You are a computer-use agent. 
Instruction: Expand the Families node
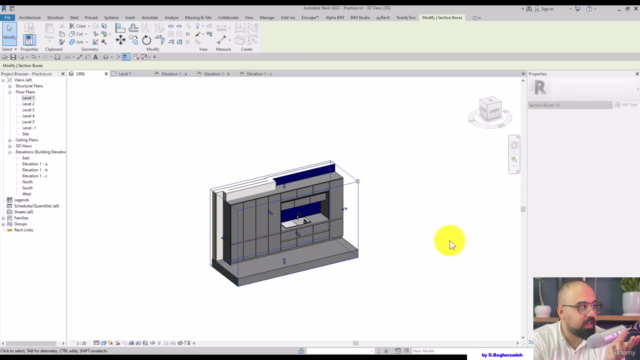3,218
